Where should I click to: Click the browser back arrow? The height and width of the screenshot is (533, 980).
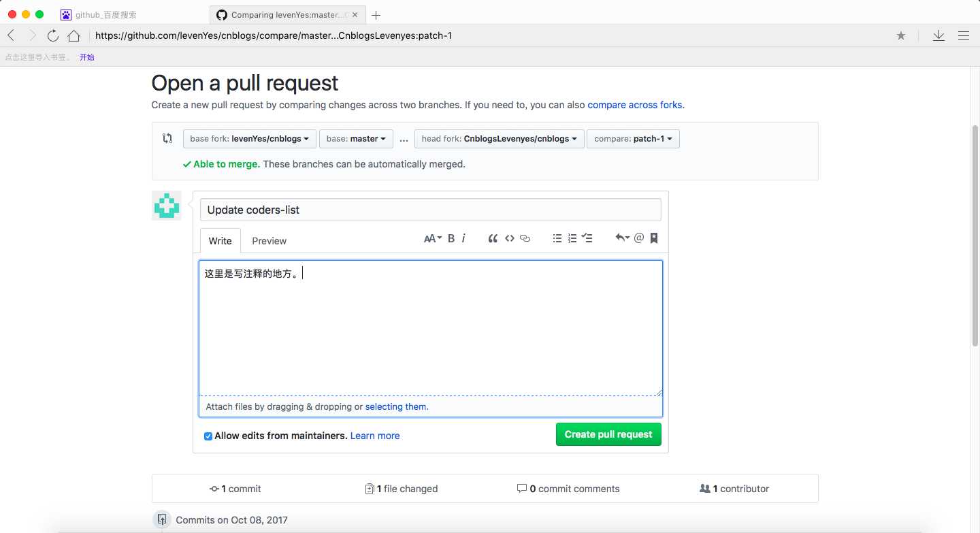(11, 35)
